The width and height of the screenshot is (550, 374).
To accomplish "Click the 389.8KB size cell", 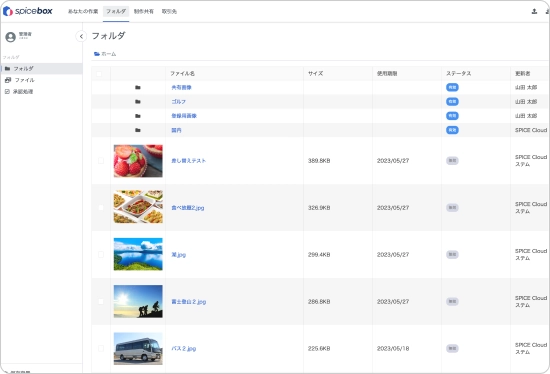I will pos(319,161).
